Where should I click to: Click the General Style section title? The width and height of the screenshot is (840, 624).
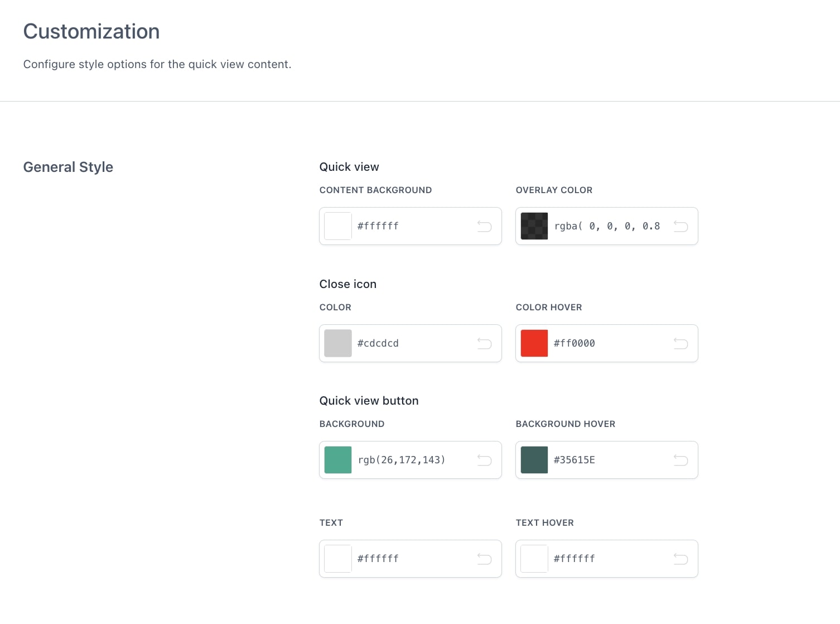point(68,167)
